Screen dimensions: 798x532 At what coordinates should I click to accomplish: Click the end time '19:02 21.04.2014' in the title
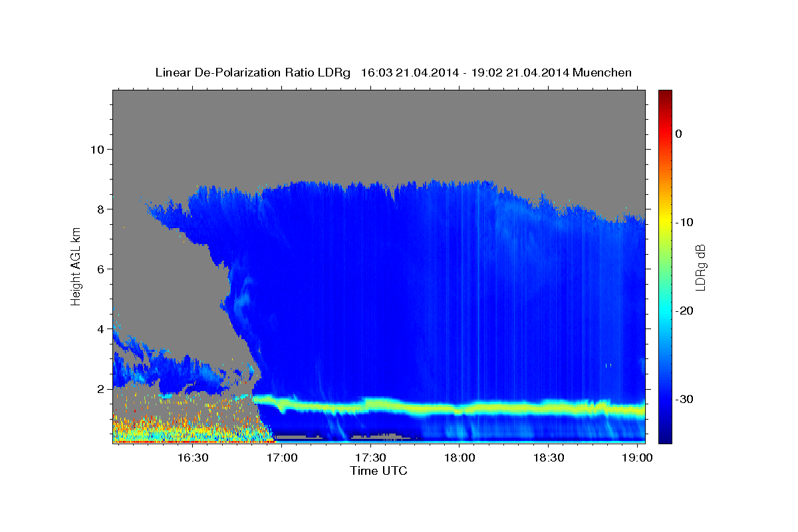520,72
